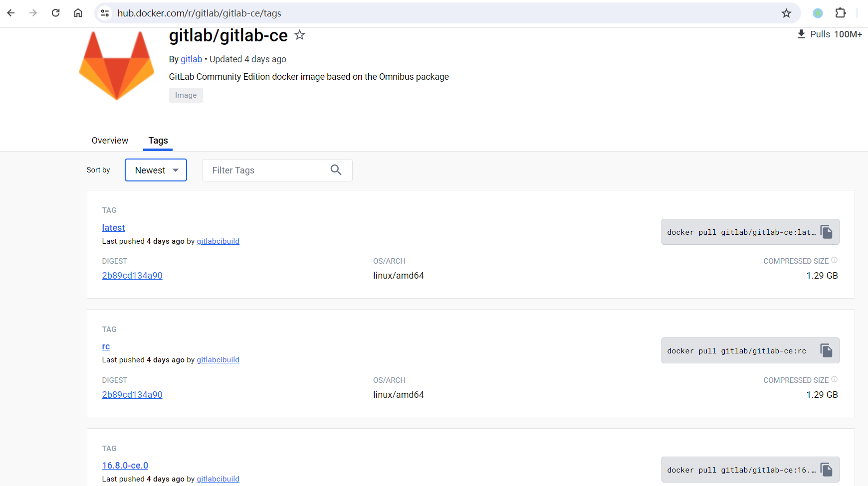Select the Tags tab
868x486 pixels.
pyautogui.click(x=158, y=141)
